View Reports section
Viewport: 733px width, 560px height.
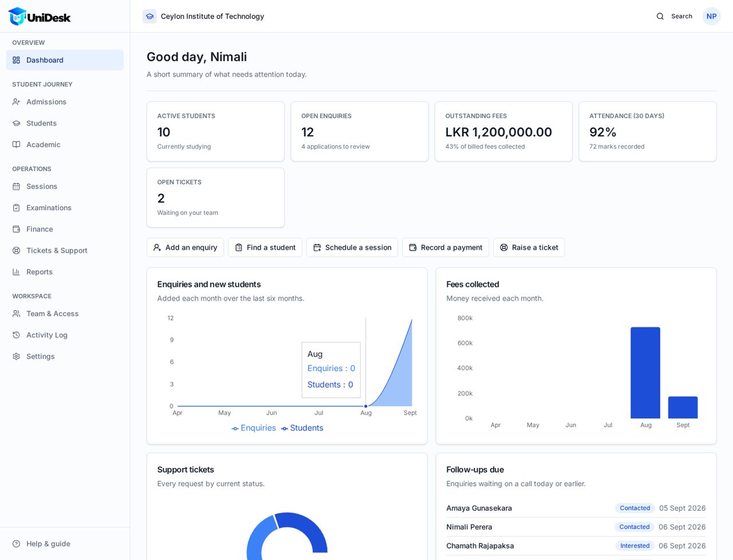pyautogui.click(x=65, y=272)
